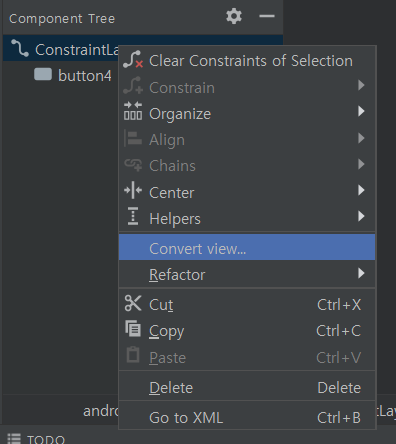The width and height of the screenshot is (396, 444).
Task: Click the Clear Constraints icon
Action: [x=133, y=60]
